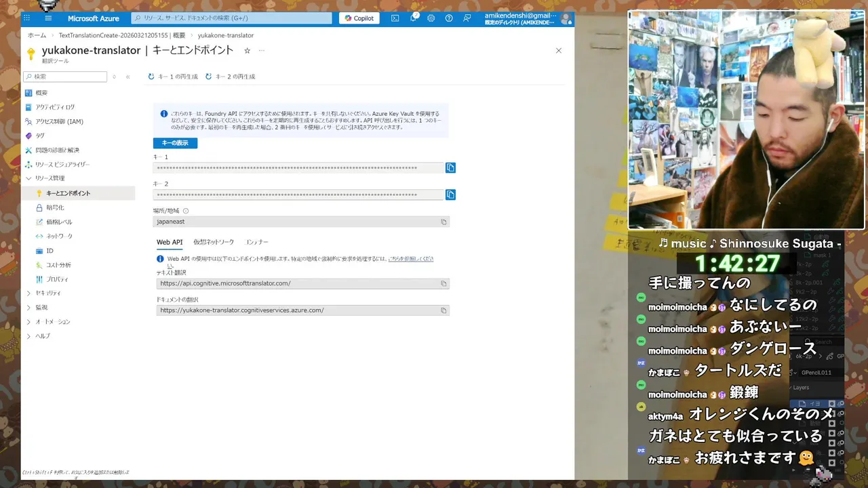
Task: Click the masked Key 2 field
Action: click(x=298, y=195)
